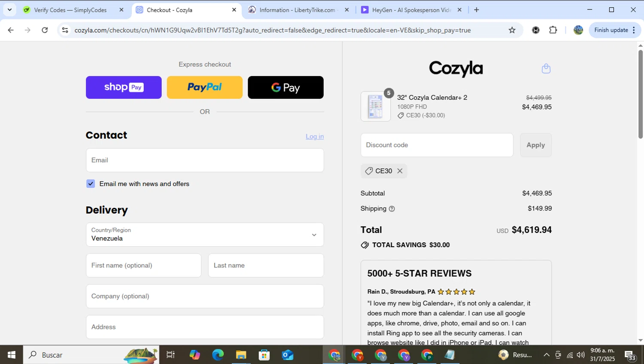The image size is (644, 364).
Task: Click the volume speaker icon in the tray
Action: tap(580, 355)
